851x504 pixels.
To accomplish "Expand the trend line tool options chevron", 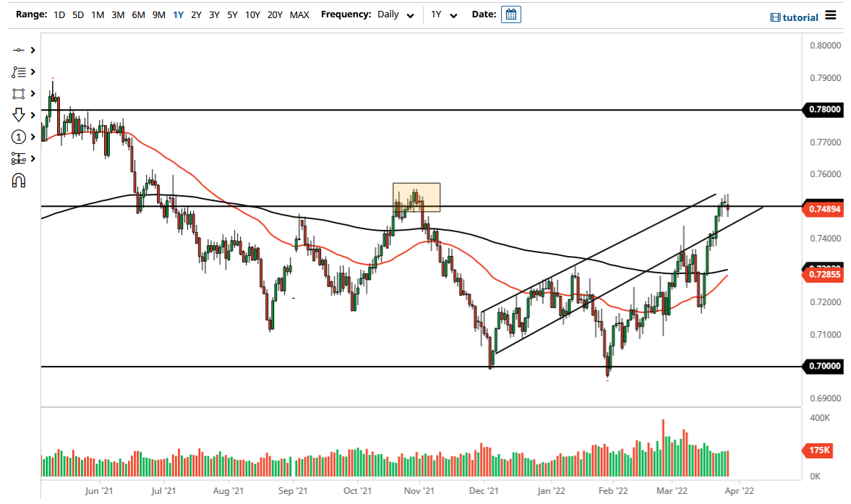I will point(33,50).
